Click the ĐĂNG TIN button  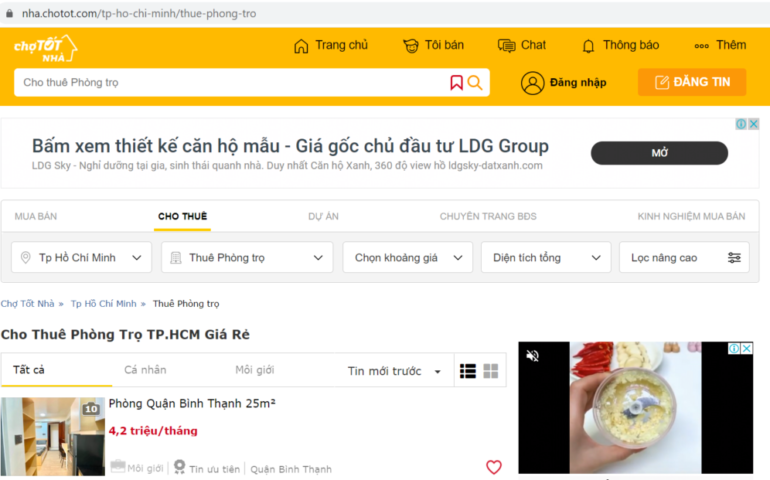[692, 82]
